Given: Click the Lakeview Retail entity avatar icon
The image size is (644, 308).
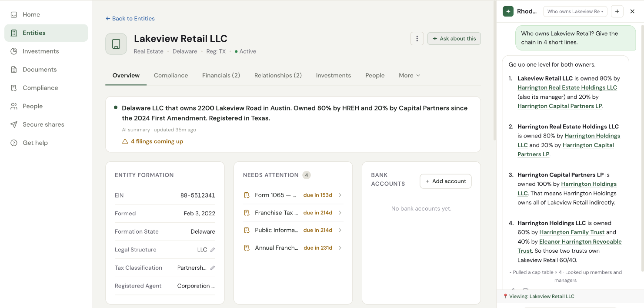Looking at the screenshot, I should (x=116, y=44).
